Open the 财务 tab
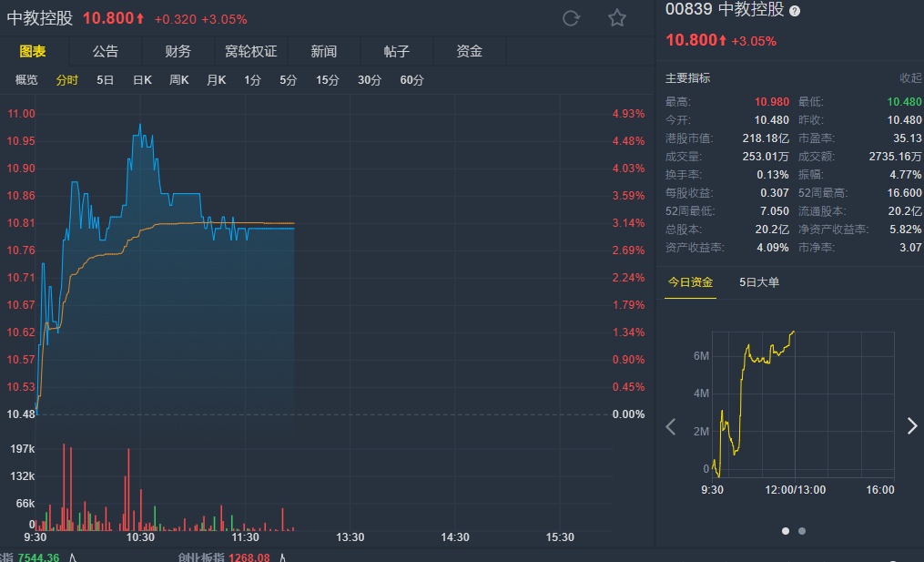The height and width of the screenshot is (562, 924). pos(178,51)
